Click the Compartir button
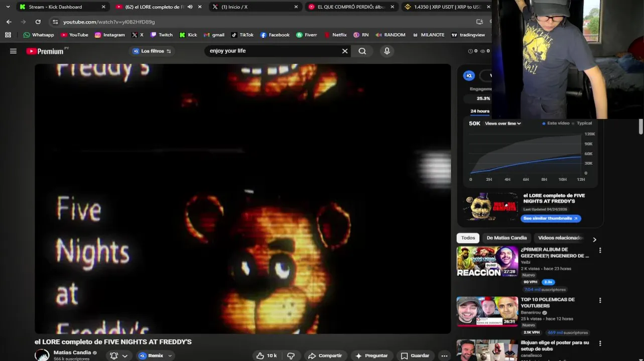This screenshot has height=361, width=644. click(325, 355)
